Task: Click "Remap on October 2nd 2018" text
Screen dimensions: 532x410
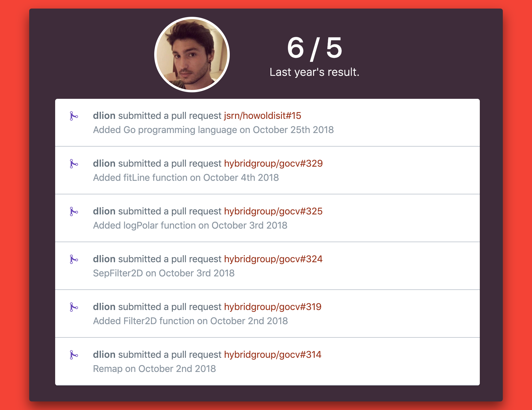Action: 154,369
